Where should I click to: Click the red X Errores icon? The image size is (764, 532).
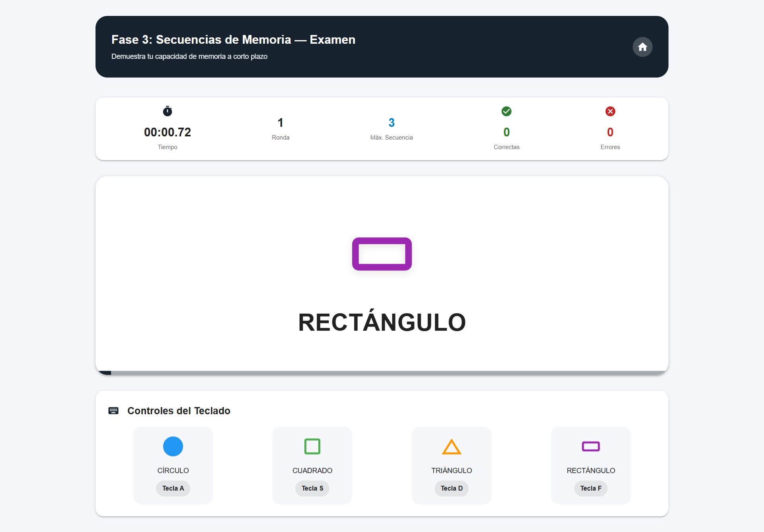tap(610, 111)
